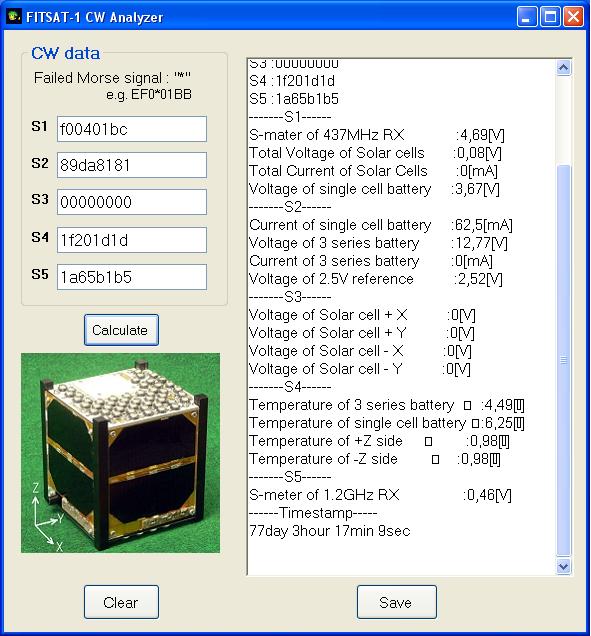Click the timestamp line 77day 3hour 17min 9sec
Image resolution: width=591 pixels, height=636 pixels.
click(x=330, y=531)
